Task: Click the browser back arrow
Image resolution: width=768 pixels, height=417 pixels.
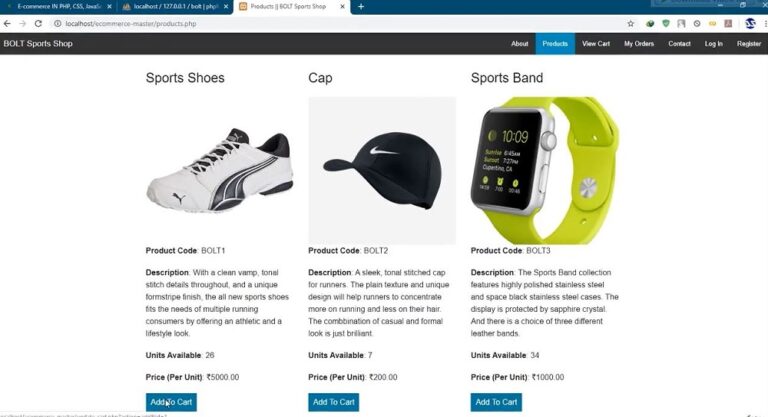Action: point(7,24)
